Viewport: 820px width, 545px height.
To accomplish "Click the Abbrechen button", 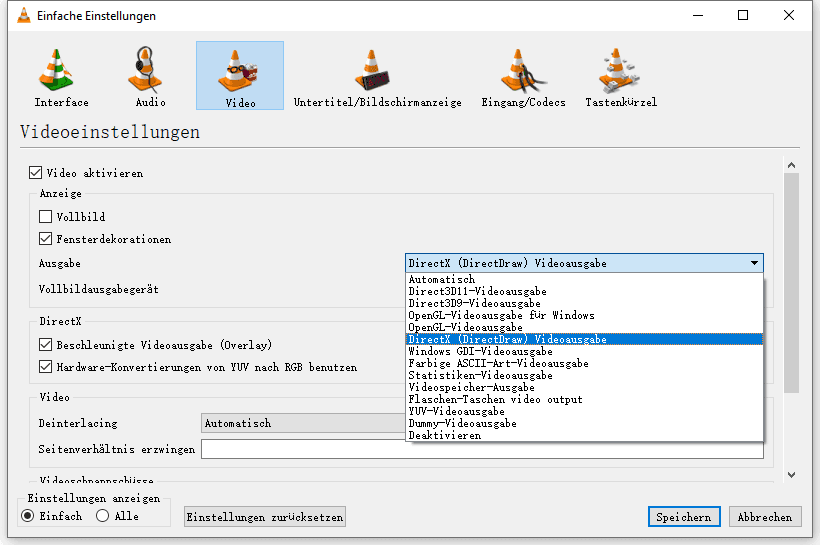I will point(765,517).
